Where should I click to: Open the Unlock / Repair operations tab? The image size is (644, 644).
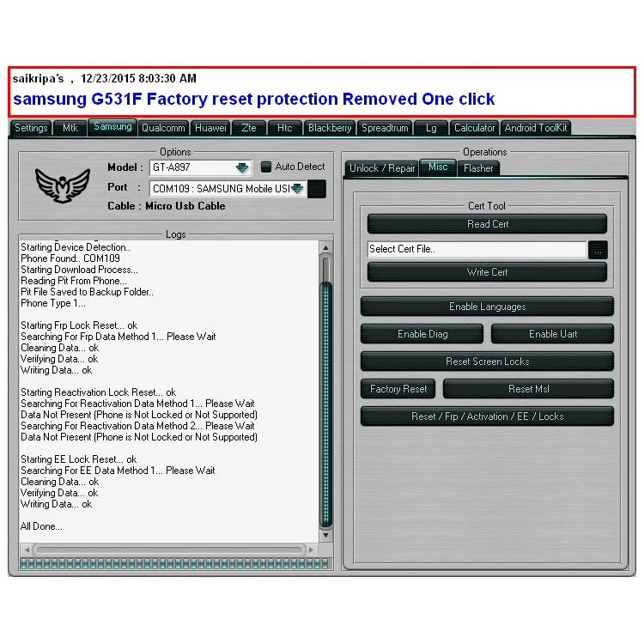click(381, 168)
